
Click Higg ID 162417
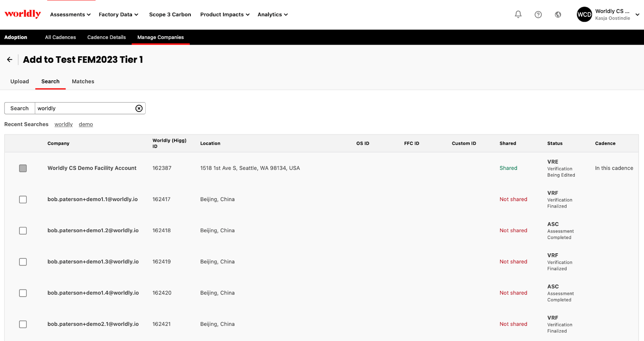click(x=161, y=199)
